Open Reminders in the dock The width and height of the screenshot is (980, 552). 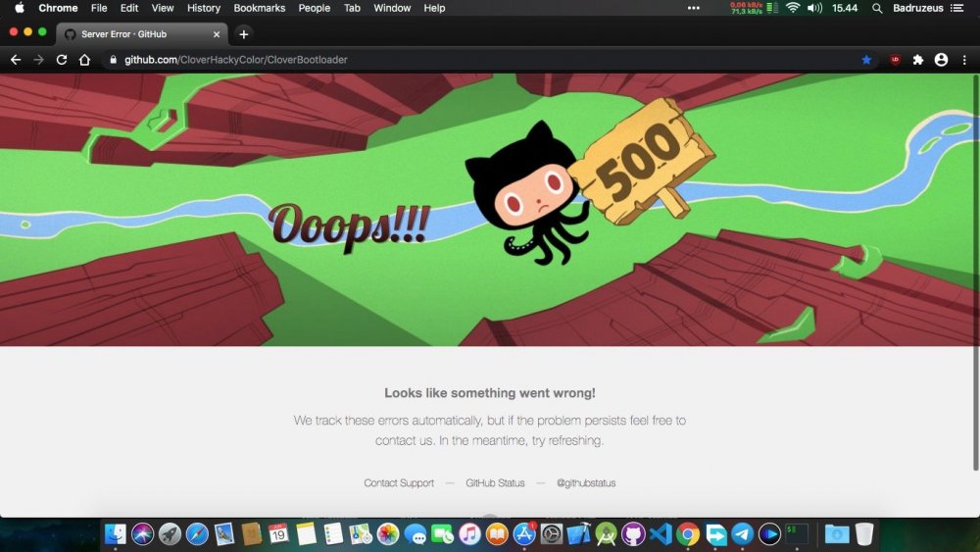coord(333,534)
